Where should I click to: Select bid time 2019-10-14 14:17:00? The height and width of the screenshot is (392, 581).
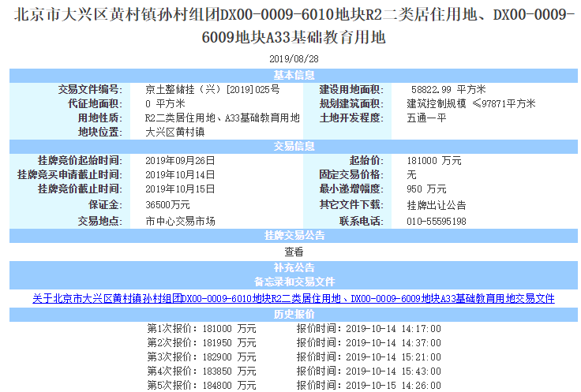coord(393,329)
